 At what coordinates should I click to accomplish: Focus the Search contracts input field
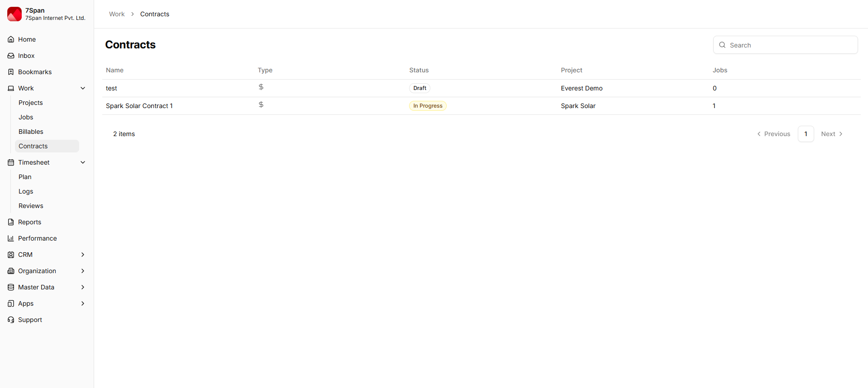[790, 45]
